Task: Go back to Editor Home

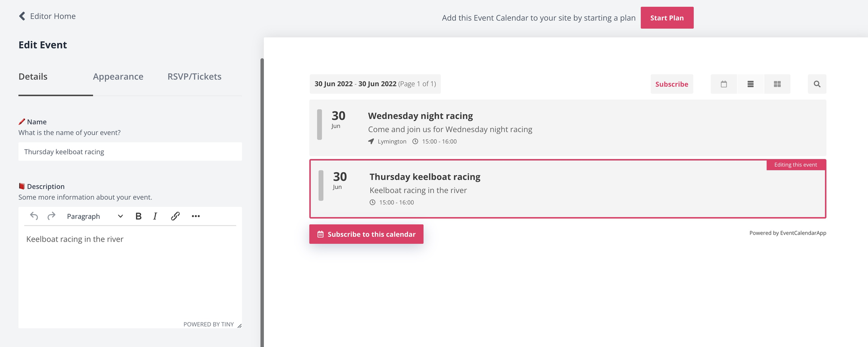Action: pos(47,16)
